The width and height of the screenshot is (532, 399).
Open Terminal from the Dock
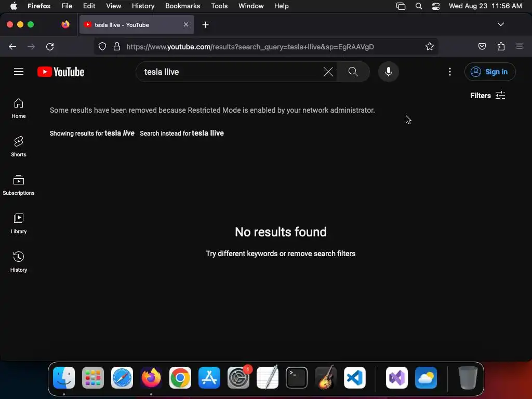pos(297,378)
